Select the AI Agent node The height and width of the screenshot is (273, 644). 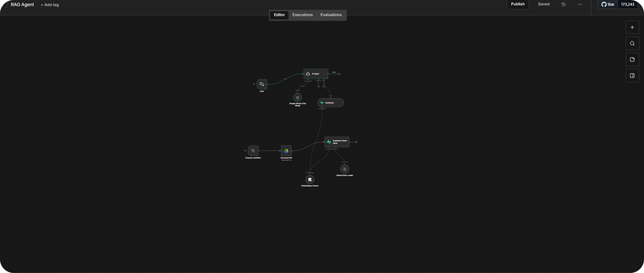(316, 74)
